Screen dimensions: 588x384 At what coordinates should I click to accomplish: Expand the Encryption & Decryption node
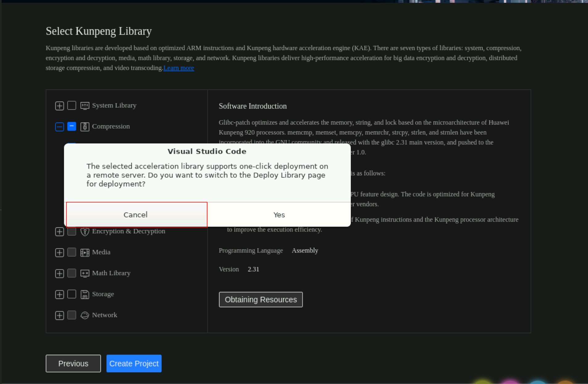coord(60,232)
